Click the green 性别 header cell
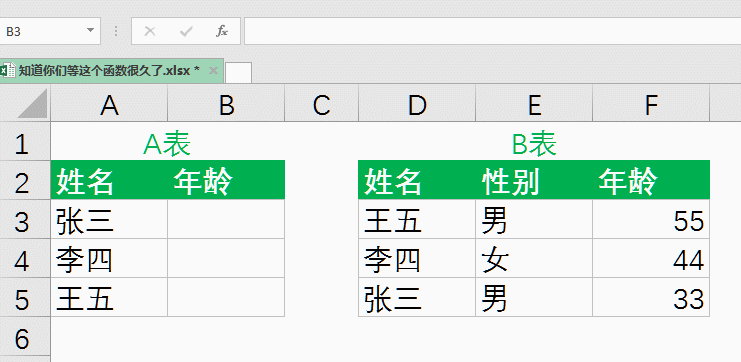The width and height of the screenshot is (741, 362). tap(534, 180)
